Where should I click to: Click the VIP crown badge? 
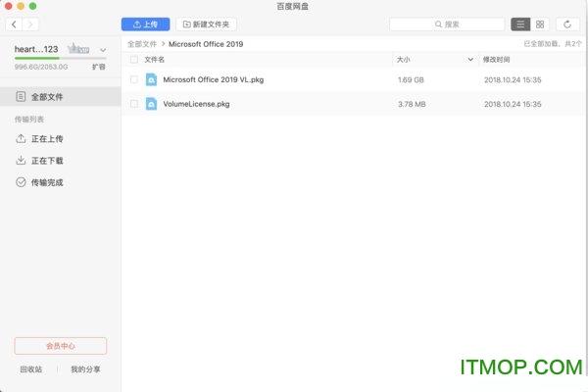78,48
